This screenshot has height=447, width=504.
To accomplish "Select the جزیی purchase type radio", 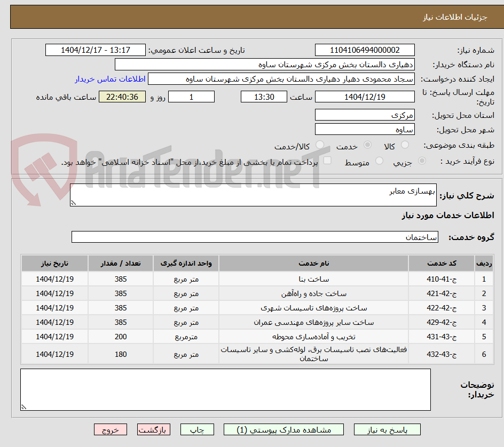I will [x=422, y=161].
